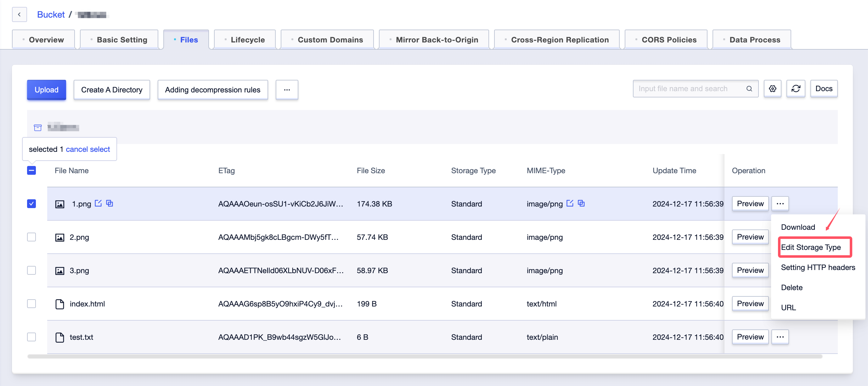Click the index.html file name
Viewport: 868px width, 386px height.
87,304
